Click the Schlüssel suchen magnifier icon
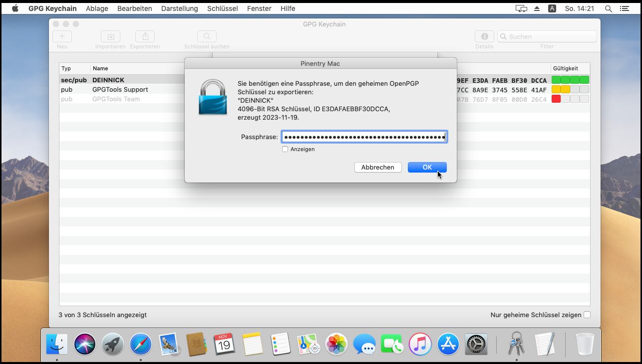 pos(207,36)
